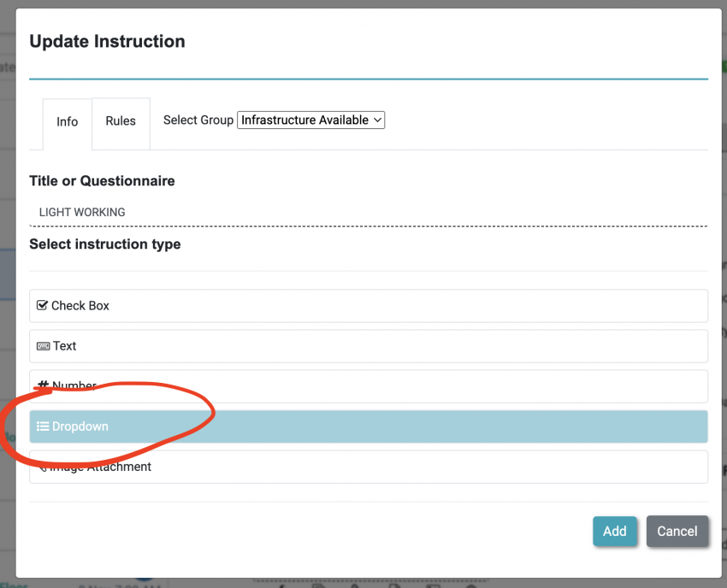Switch to the Rules tab
The height and width of the screenshot is (588, 727).
pyautogui.click(x=121, y=121)
